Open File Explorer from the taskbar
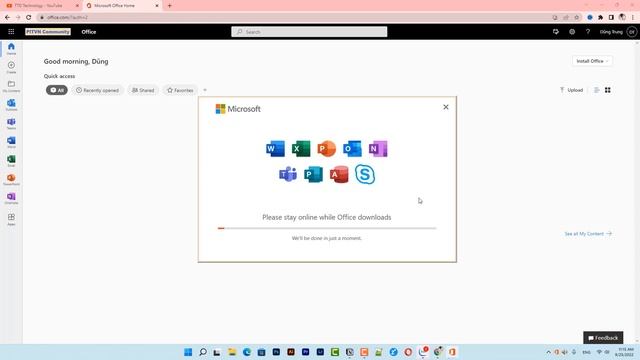The image size is (640, 360). coord(232,352)
